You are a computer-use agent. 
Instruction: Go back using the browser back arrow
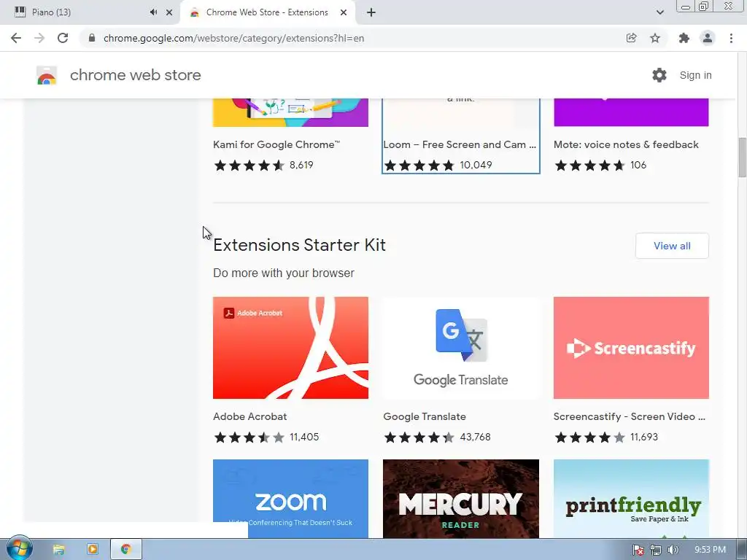16,38
